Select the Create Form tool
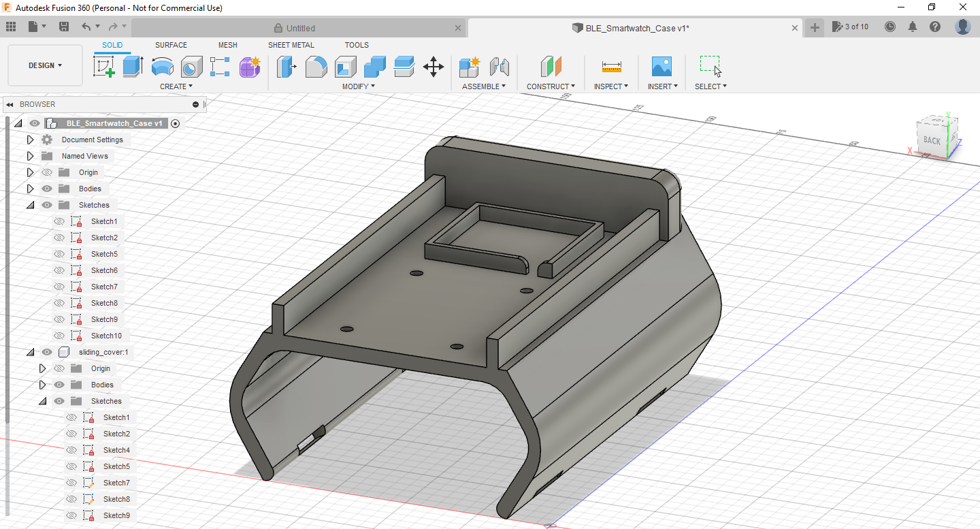The height and width of the screenshot is (529, 980). (250, 67)
